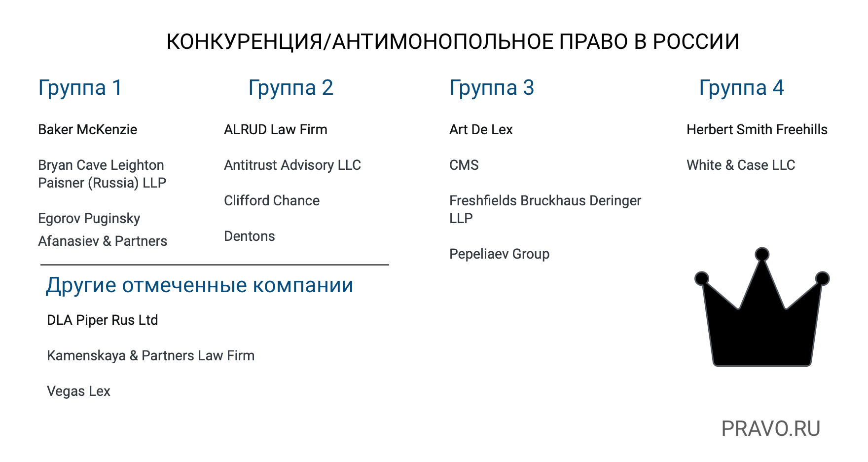Open Bryan Cave Leighton Paisner entry

[102, 174]
